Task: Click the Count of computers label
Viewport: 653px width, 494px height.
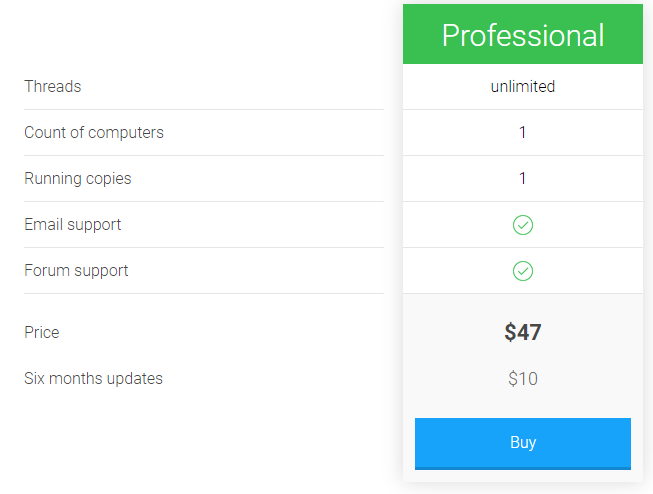Action: click(x=94, y=132)
